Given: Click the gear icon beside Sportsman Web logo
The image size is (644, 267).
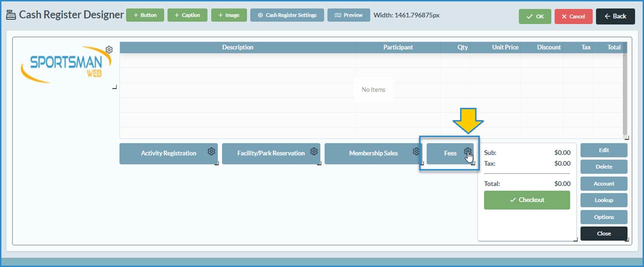Looking at the screenshot, I should [109, 49].
